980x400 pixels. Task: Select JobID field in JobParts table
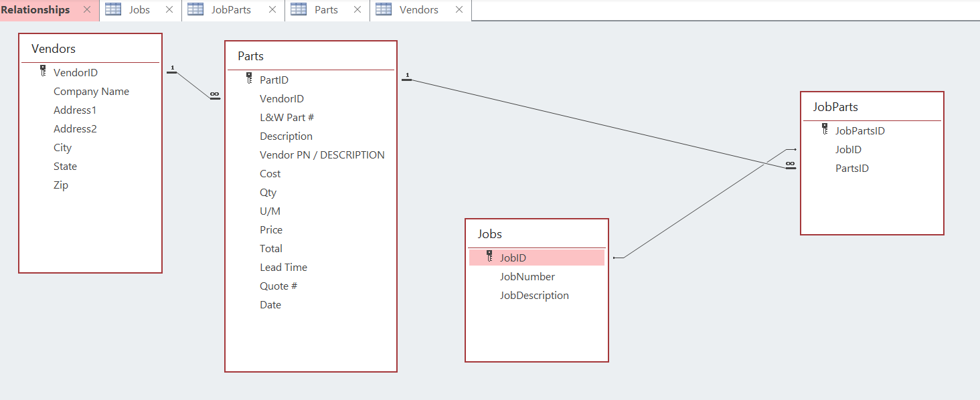click(x=848, y=150)
